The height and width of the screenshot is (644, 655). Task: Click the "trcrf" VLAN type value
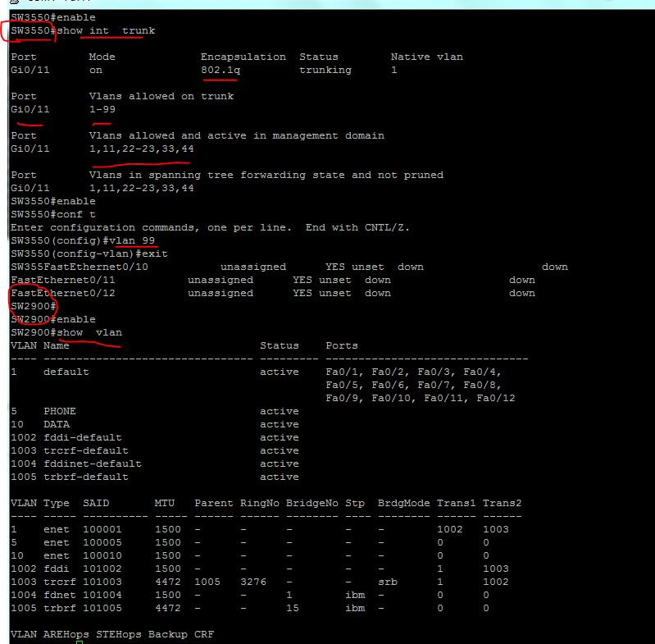pos(60,582)
